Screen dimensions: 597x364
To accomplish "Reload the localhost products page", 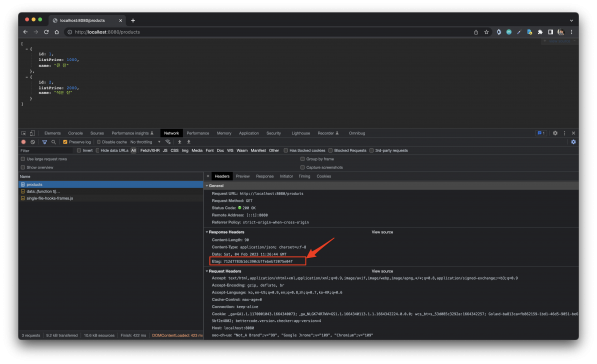I will 46,32.
